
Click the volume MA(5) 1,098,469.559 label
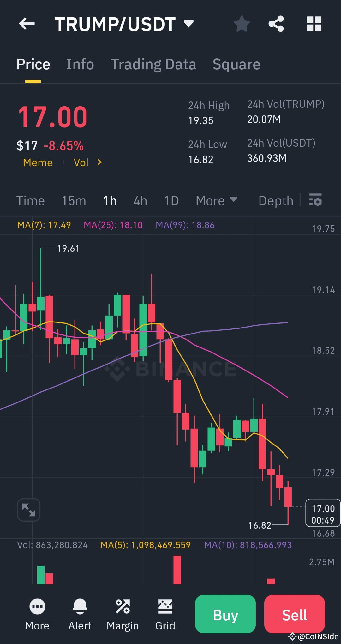click(x=146, y=545)
